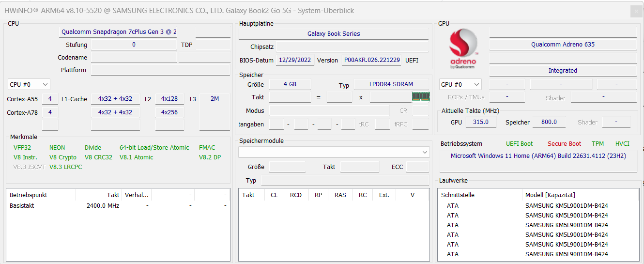
Task: Click the CL column header in timing table
Action: coord(274,195)
